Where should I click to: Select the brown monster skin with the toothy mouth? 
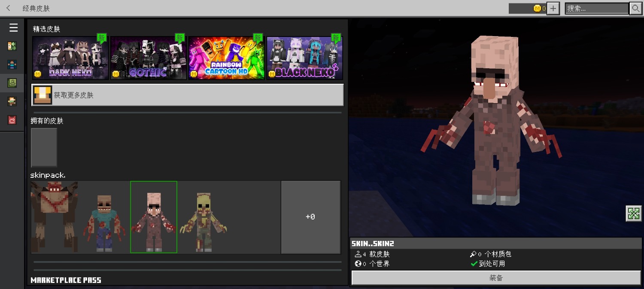(54, 217)
